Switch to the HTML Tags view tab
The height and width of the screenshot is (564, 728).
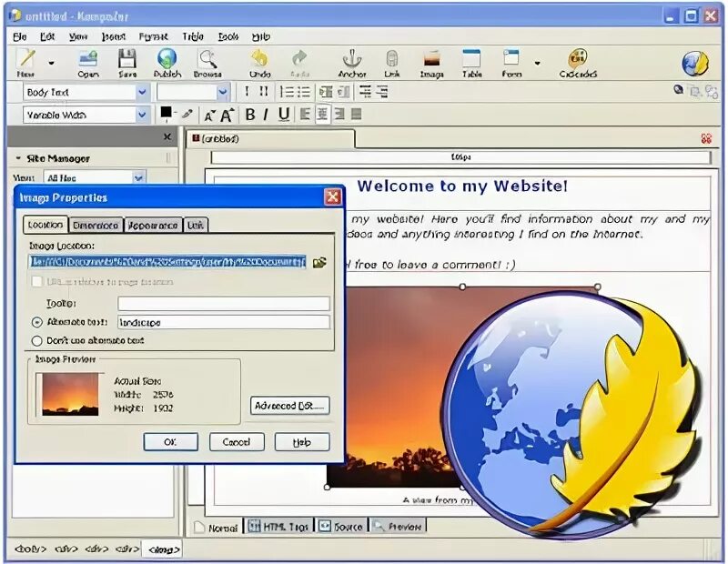(279, 527)
